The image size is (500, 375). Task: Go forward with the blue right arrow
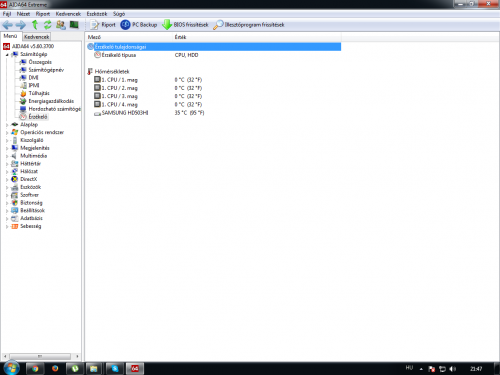point(21,25)
